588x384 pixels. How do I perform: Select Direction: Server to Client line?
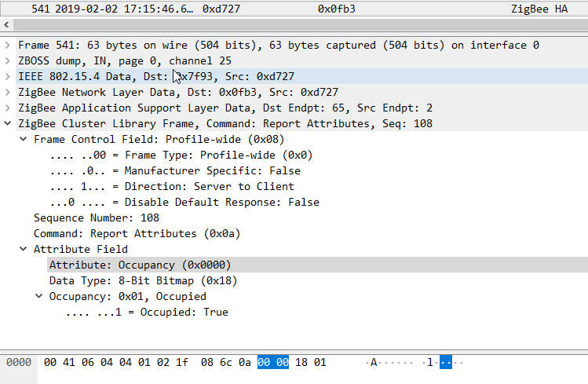[172, 187]
